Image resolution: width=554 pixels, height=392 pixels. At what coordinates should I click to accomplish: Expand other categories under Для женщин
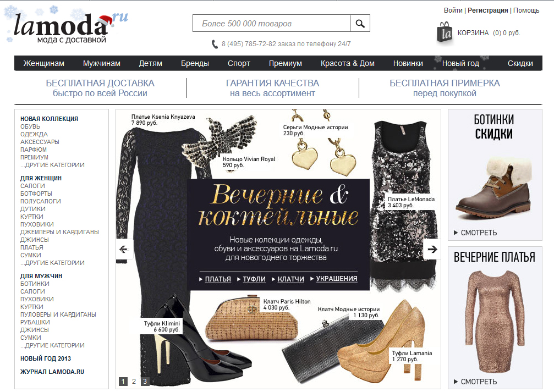tap(52, 263)
